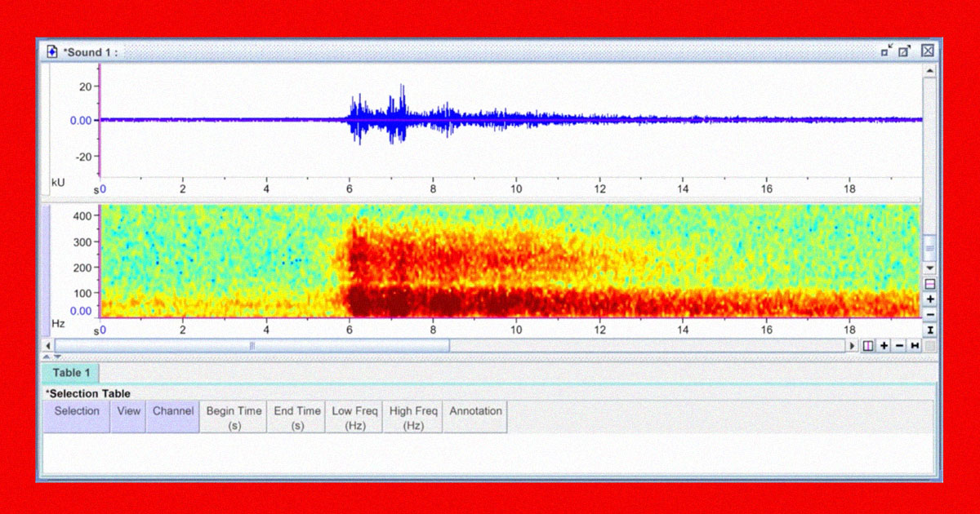This screenshot has width=980, height=514.
Task: Collapse the selection table with the divider arrows
Action: (51, 357)
